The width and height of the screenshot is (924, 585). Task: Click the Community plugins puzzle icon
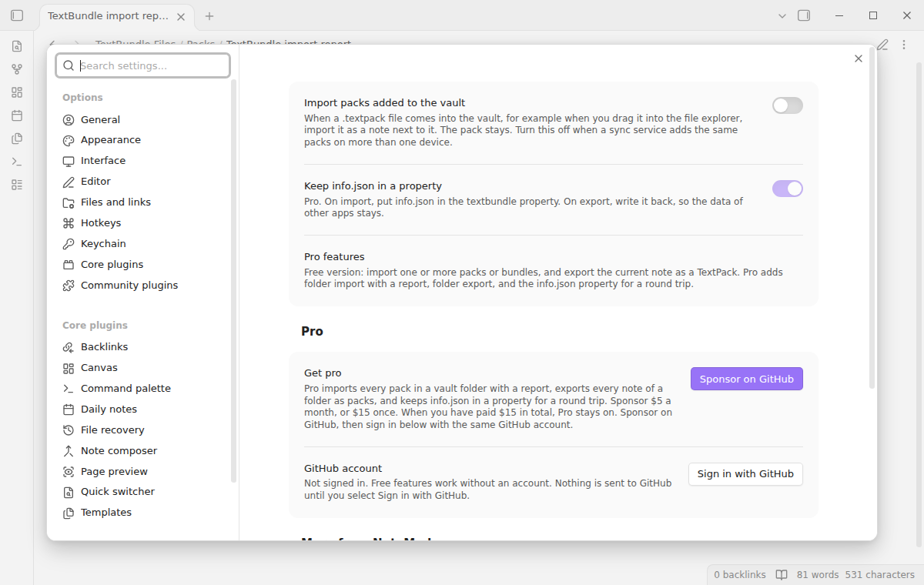(69, 286)
